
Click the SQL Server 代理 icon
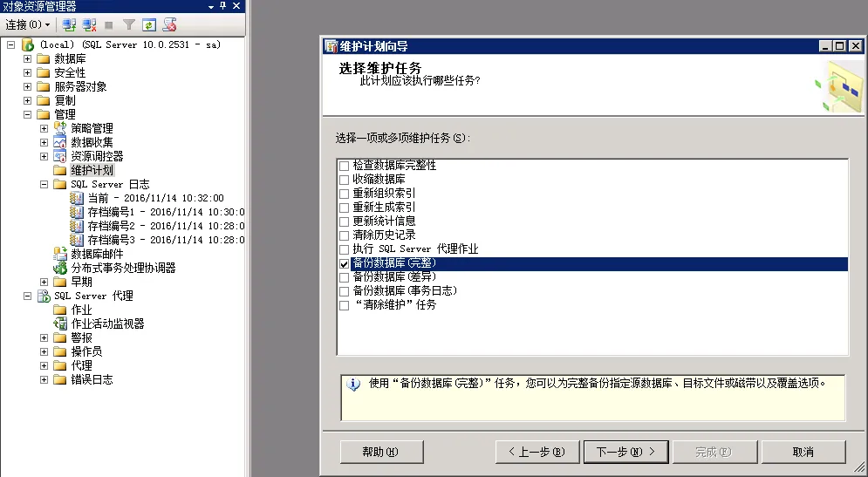click(x=43, y=296)
